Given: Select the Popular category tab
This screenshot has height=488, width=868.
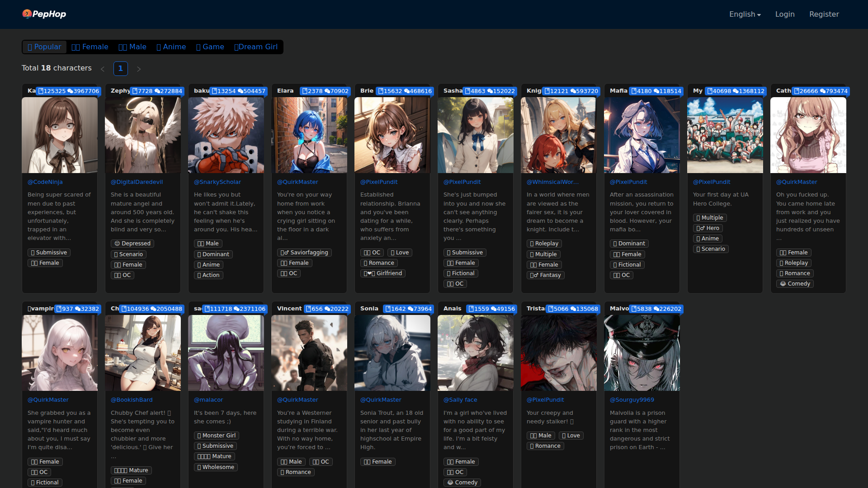Looking at the screenshot, I should pos(44,47).
